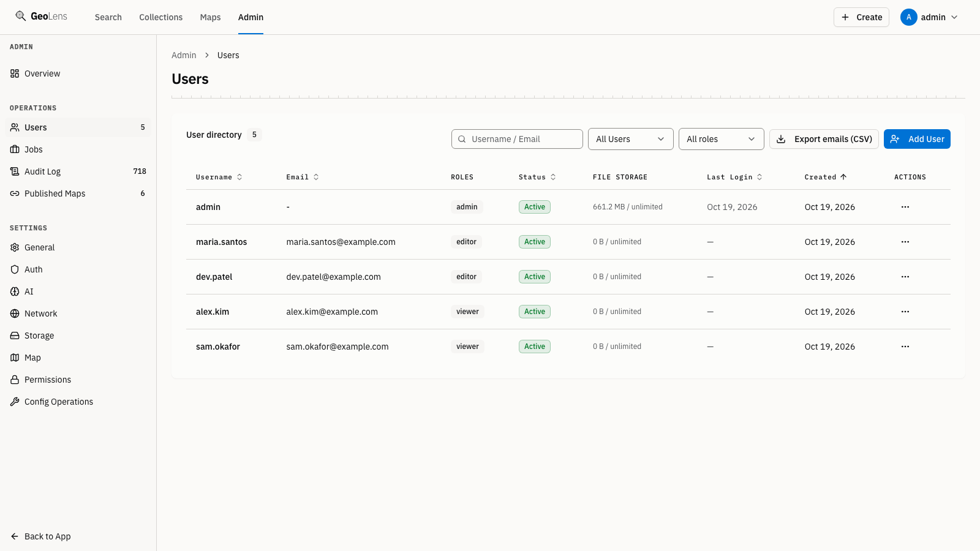The image size is (980, 551).
Task: Expand the admin account menu chevron
Action: pos(954,17)
